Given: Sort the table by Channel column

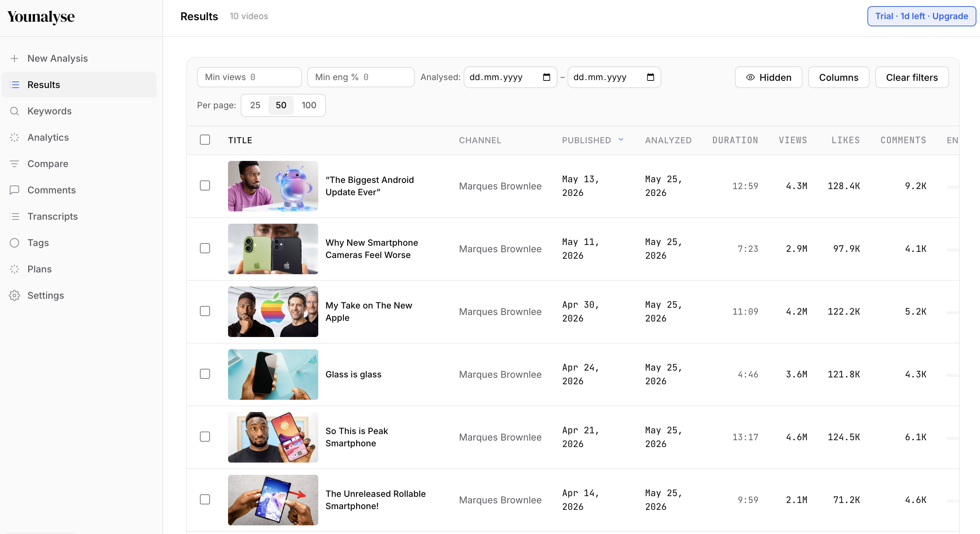Looking at the screenshot, I should (480, 140).
